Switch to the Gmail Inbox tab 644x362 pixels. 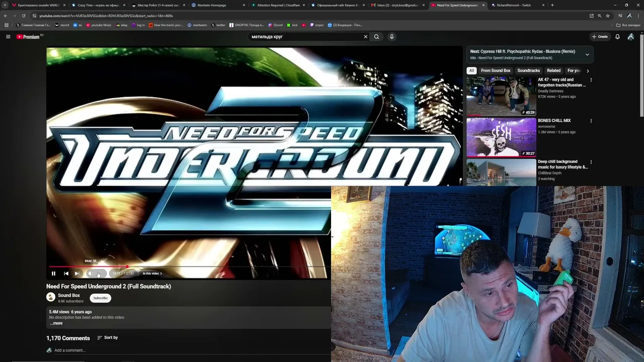(397, 5)
